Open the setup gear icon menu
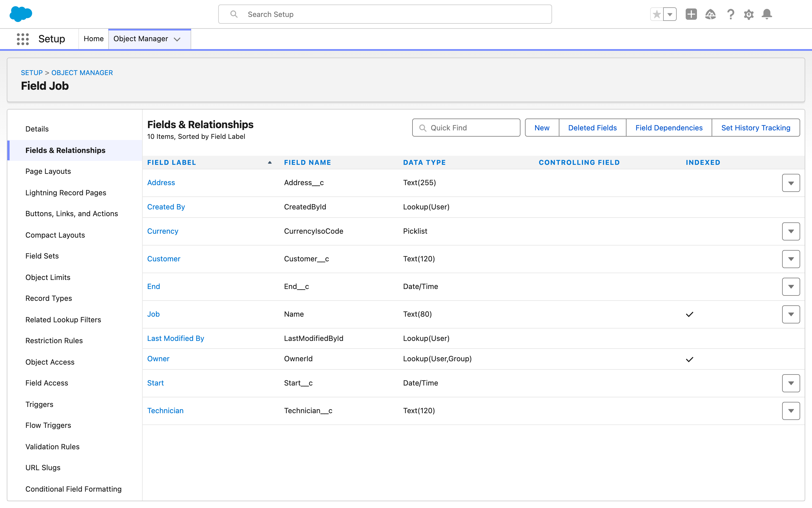The height and width of the screenshot is (508, 812). (749, 14)
